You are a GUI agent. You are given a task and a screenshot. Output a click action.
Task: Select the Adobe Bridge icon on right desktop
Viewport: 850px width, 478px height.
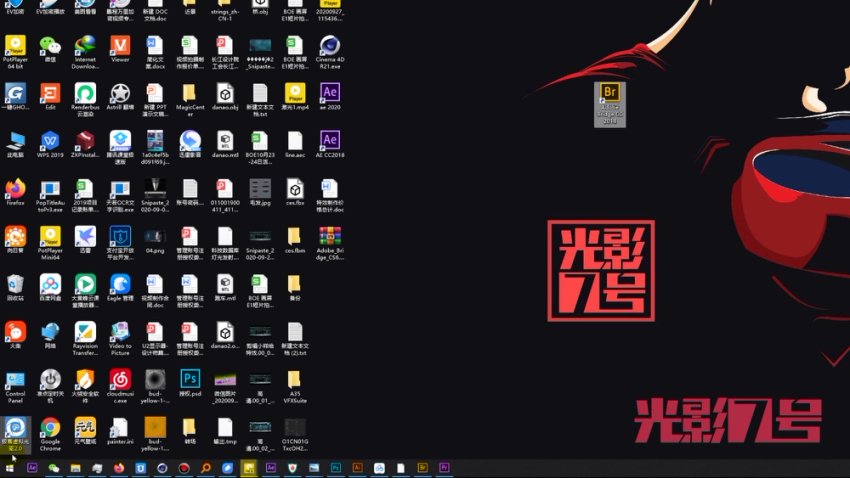pyautogui.click(x=610, y=95)
